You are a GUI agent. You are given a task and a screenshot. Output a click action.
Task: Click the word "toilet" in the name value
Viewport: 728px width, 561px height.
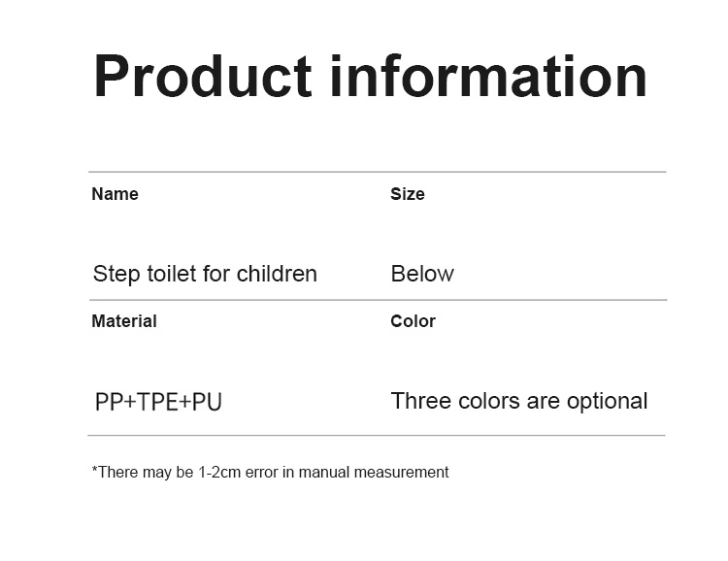(x=172, y=274)
